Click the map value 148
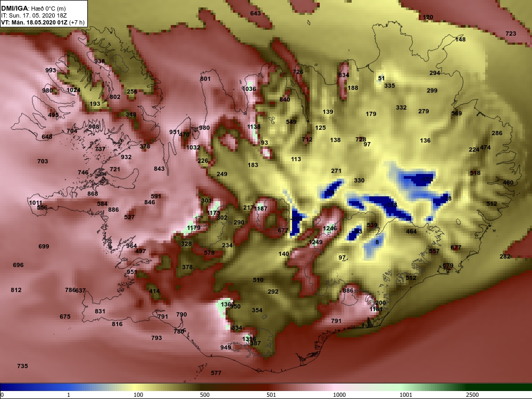The width and height of the screenshot is (532, 399). [460, 39]
